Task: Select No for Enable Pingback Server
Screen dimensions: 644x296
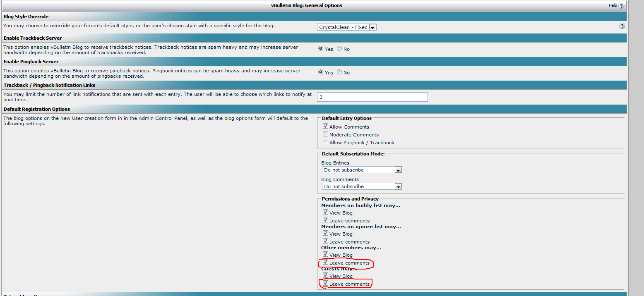Action: click(339, 72)
